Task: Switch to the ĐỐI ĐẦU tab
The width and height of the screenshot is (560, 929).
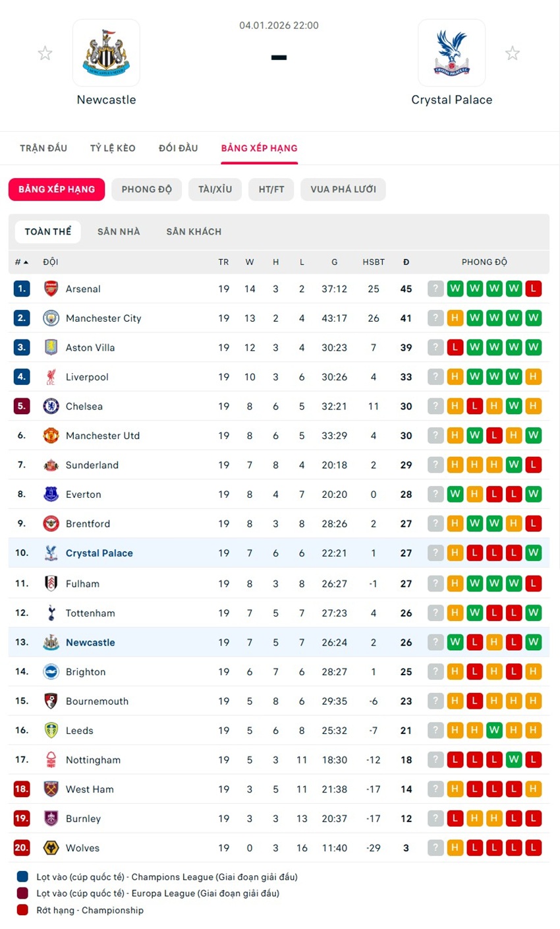Action: 178,148
